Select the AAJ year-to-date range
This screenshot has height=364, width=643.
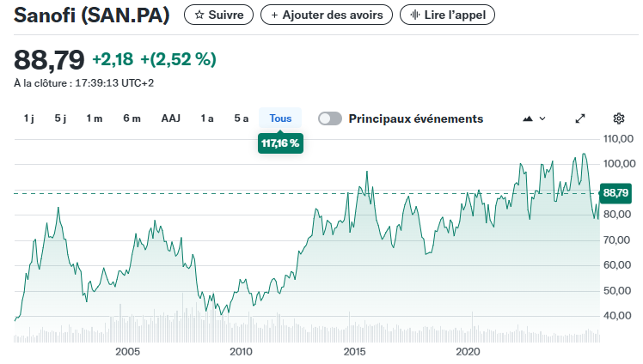[x=171, y=118]
